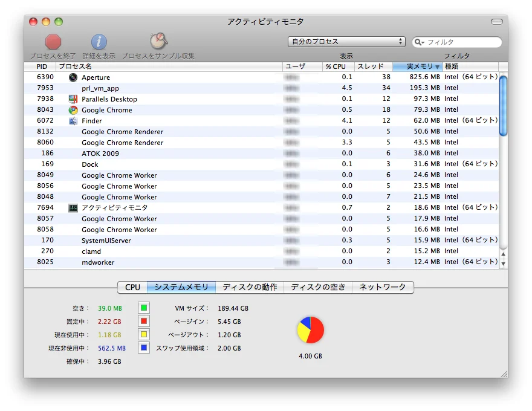Switch to the CPU tab
This screenshot has height=411, width=532.
132,287
